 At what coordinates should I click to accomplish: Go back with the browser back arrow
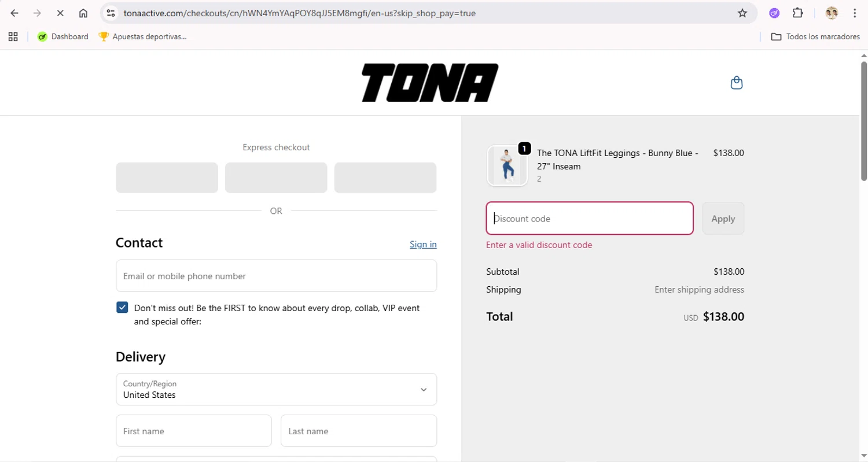(14, 13)
